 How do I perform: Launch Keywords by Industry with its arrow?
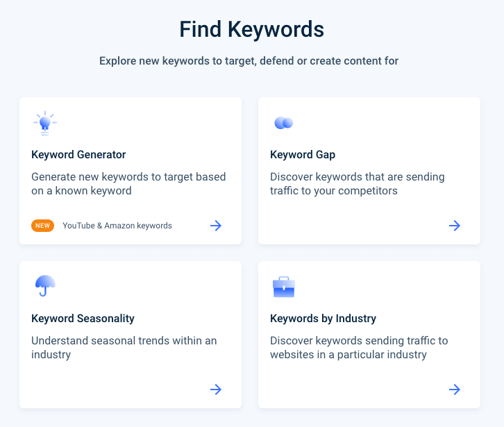[x=455, y=390]
